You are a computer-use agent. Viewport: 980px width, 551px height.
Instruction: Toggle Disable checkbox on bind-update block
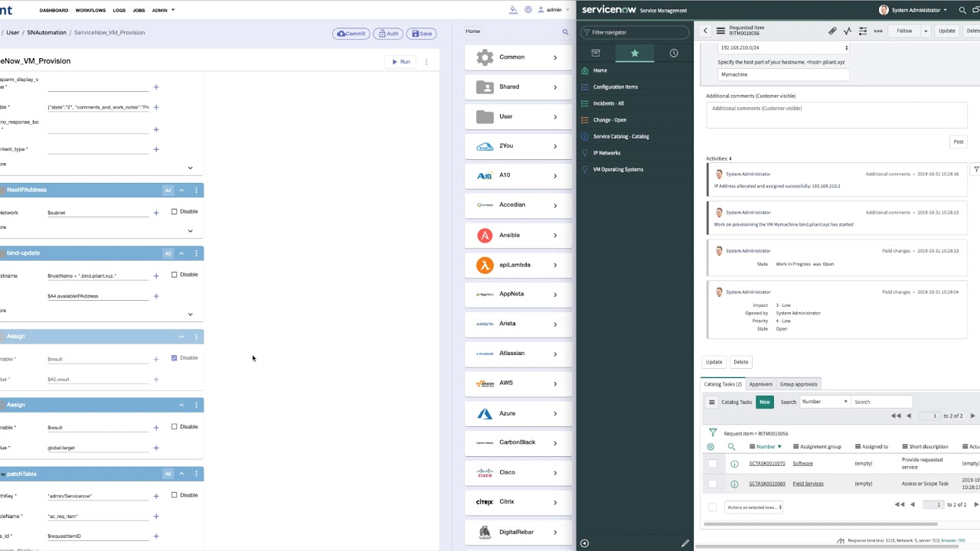pos(175,275)
